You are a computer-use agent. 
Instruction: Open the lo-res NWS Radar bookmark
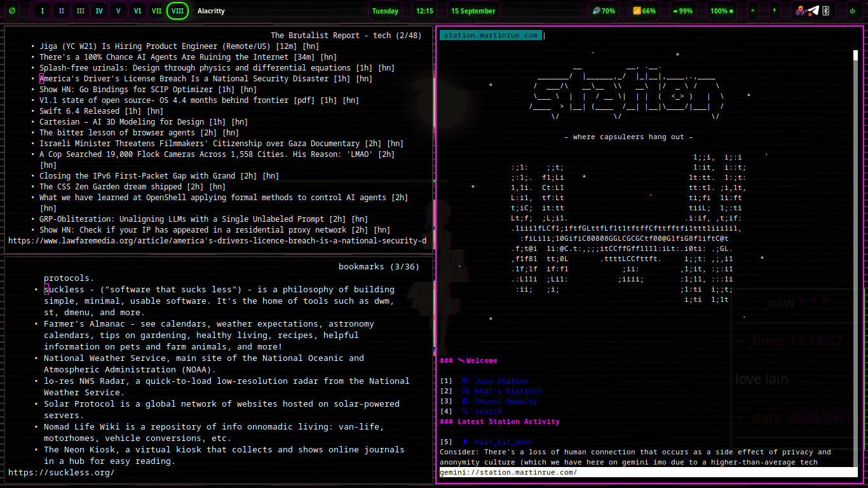(226, 387)
